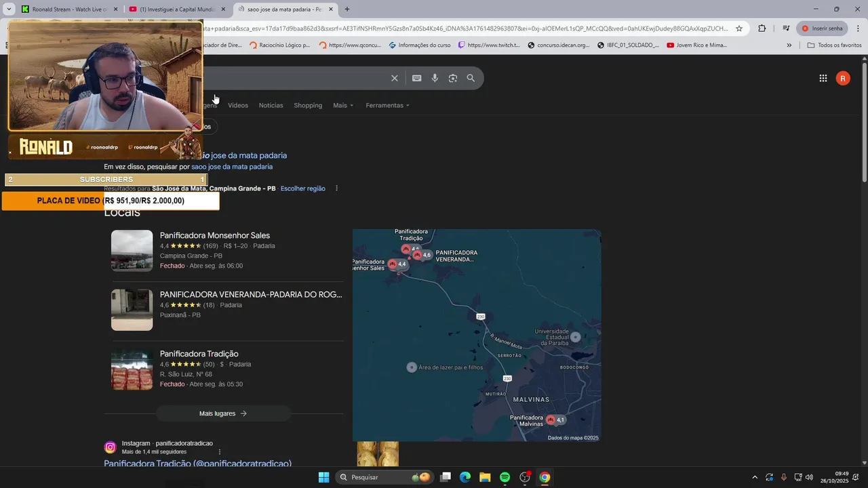This screenshot has height=488, width=868.
Task: Bookmark this page with star icon
Action: (739, 28)
